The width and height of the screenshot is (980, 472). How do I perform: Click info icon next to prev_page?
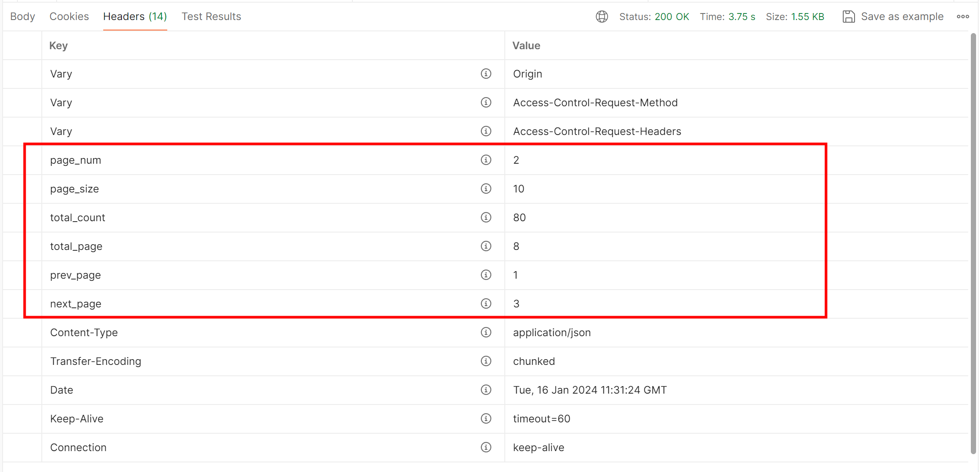click(486, 275)
